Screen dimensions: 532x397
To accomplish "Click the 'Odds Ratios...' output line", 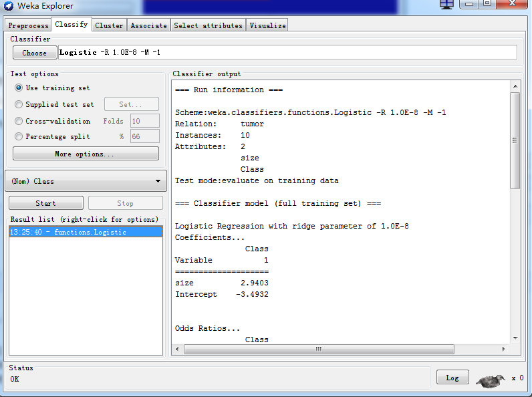I will point(207,328).
